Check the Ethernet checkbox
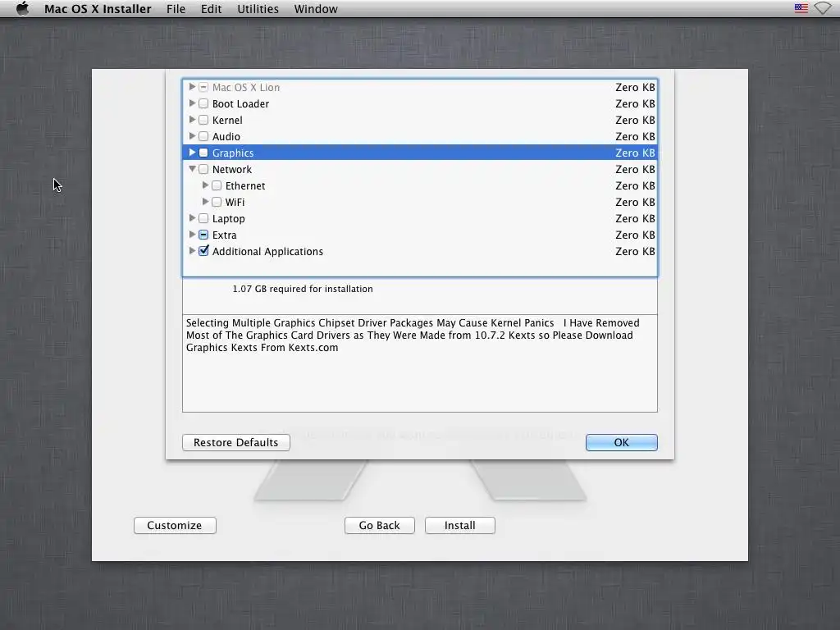This screenshot has height=630, width=840. click(217, 186)
